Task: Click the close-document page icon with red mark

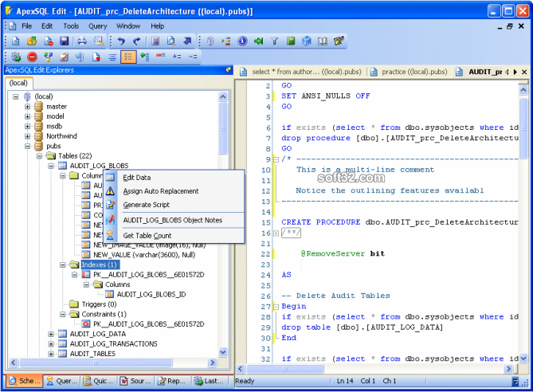Action: [x=49, y=41]
